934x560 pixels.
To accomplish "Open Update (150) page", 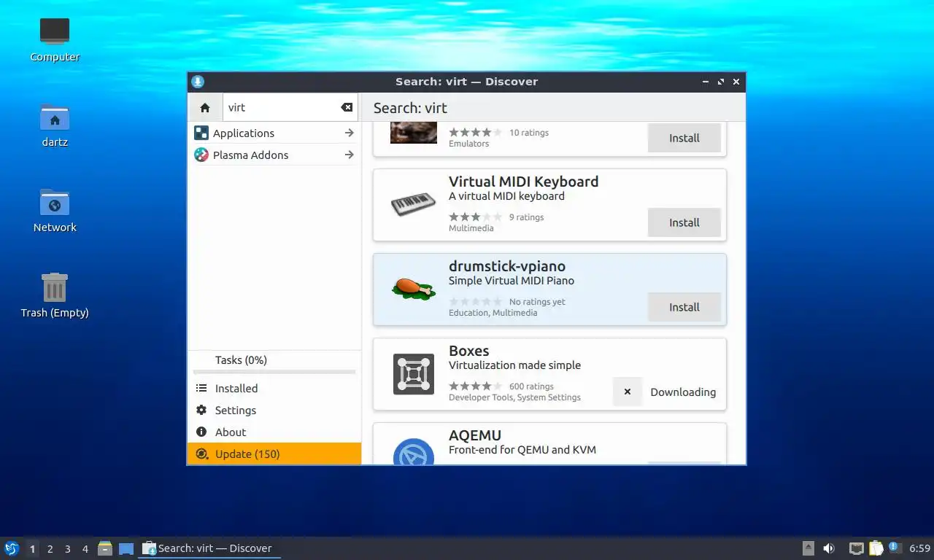I will click(274, 454).
